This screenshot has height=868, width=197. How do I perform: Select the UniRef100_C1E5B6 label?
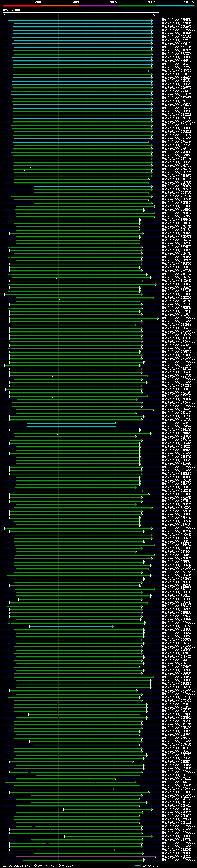pos(177,200)
